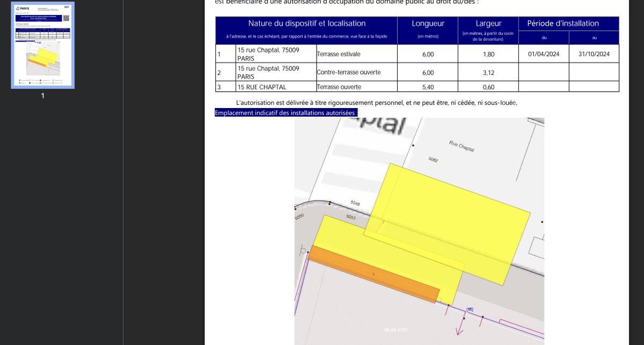The width and height of the screenshot is (644, 345).
Task: Click the "5048" marker on the map
Action: coord(355,203)
